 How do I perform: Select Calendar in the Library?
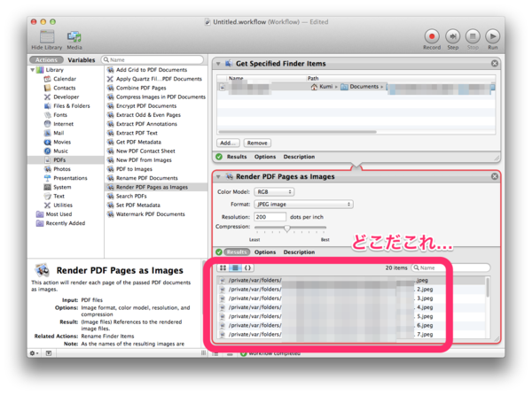coord(65,79)
